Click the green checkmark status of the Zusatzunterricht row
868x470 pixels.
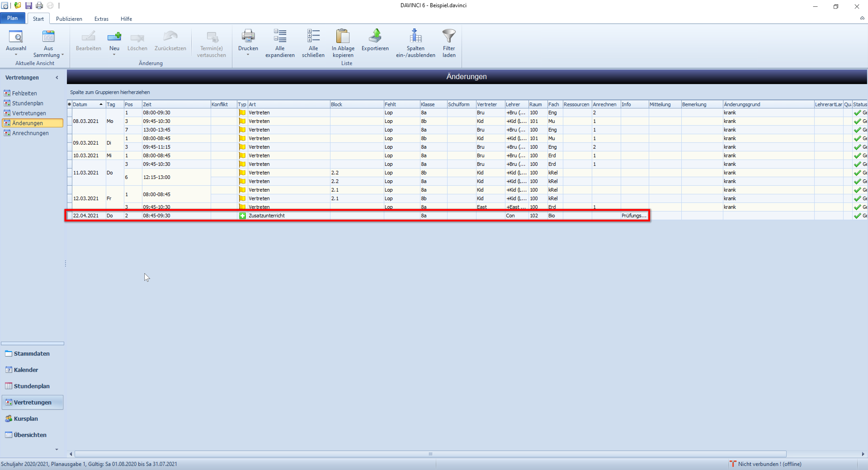(857, 216)
